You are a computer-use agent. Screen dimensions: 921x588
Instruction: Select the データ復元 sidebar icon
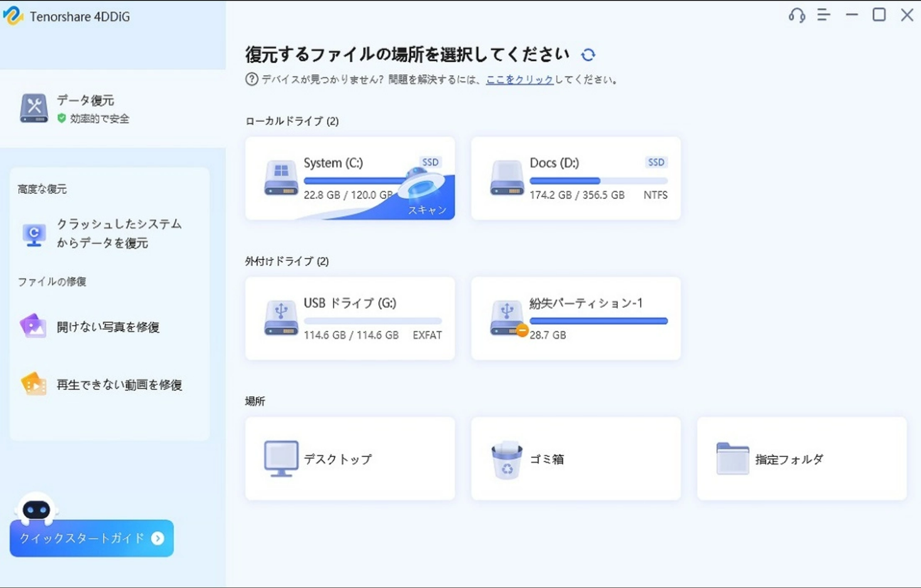(x=33, y=107)
